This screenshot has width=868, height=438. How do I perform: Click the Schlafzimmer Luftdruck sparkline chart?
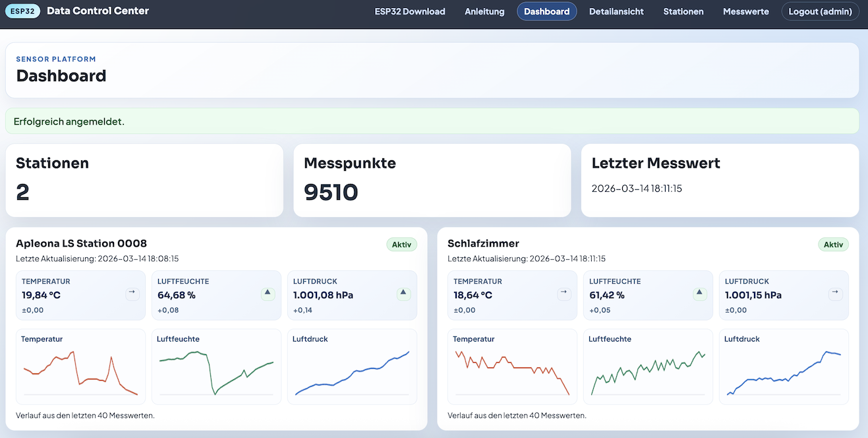pos(784,373)
